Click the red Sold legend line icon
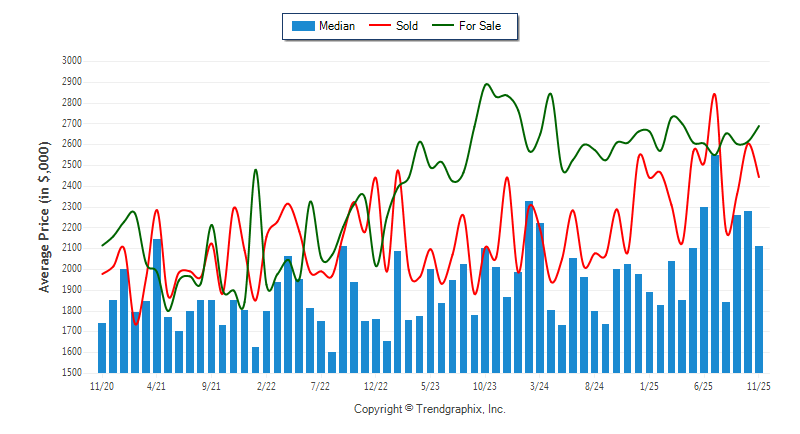The height and width of the screenshot is (434, 800). [380, 26]
